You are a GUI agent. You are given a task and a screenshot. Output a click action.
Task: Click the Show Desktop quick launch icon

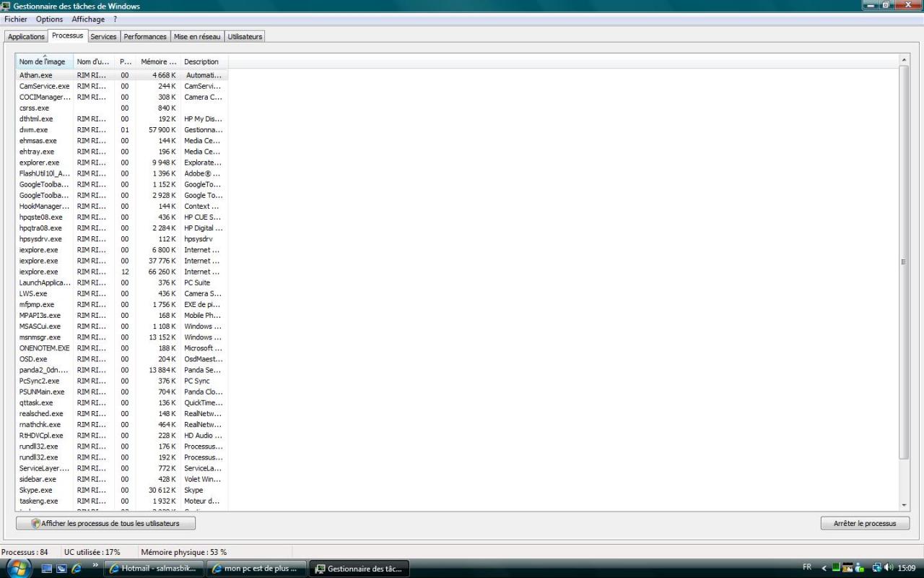[47, 569]
